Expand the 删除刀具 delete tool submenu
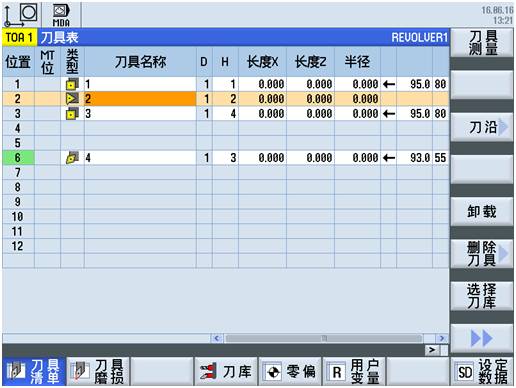This screenshot has width=516, height=388. click(x=482, y=254)
